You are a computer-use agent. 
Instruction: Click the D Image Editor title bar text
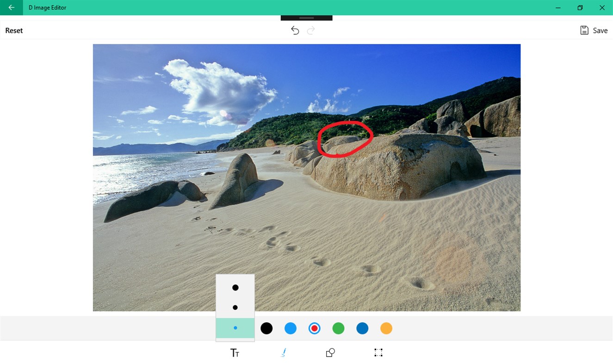point(48,7)
